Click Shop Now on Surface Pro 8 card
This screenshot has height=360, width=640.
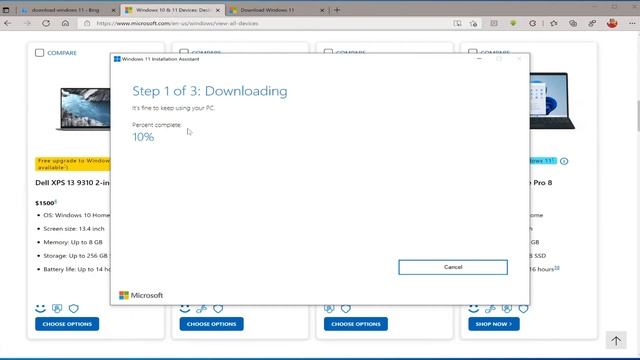tap(493, 324)
